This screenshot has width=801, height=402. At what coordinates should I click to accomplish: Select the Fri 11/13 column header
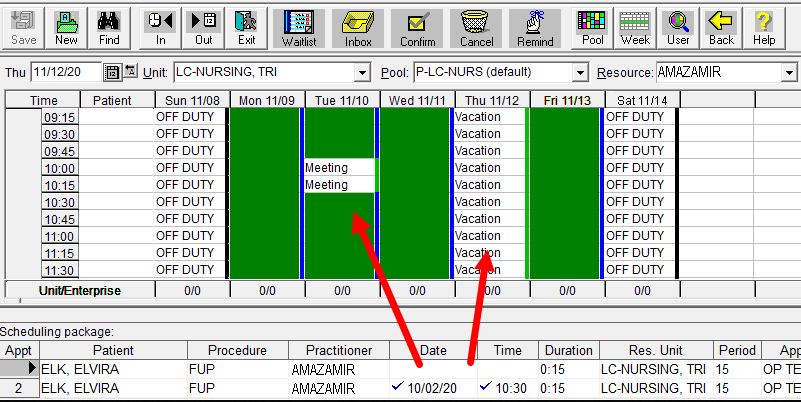(567, 100)
